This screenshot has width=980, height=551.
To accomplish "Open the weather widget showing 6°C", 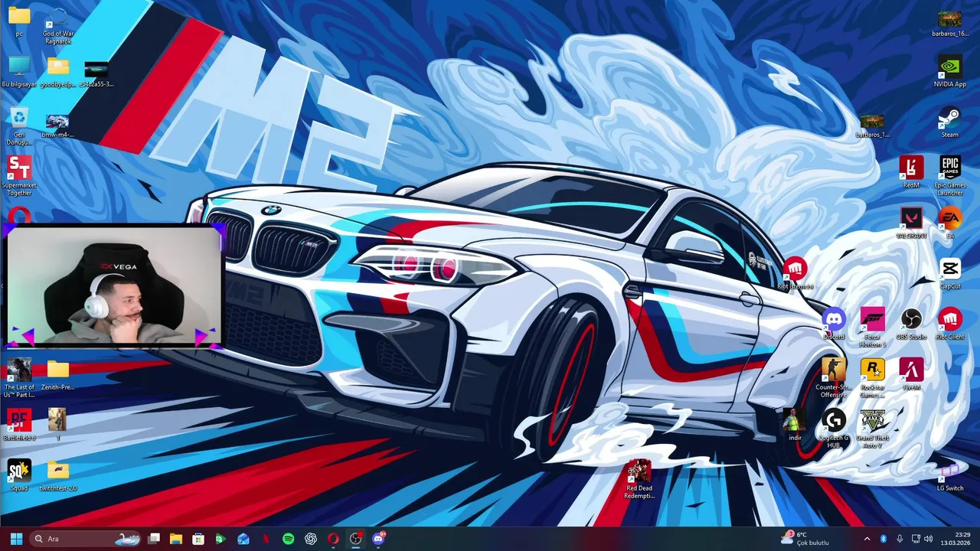I will (805, 539).
